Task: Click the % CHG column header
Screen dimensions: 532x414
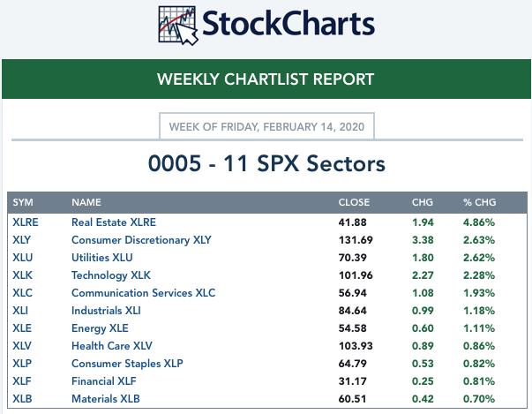Action: tap(480, 202)
